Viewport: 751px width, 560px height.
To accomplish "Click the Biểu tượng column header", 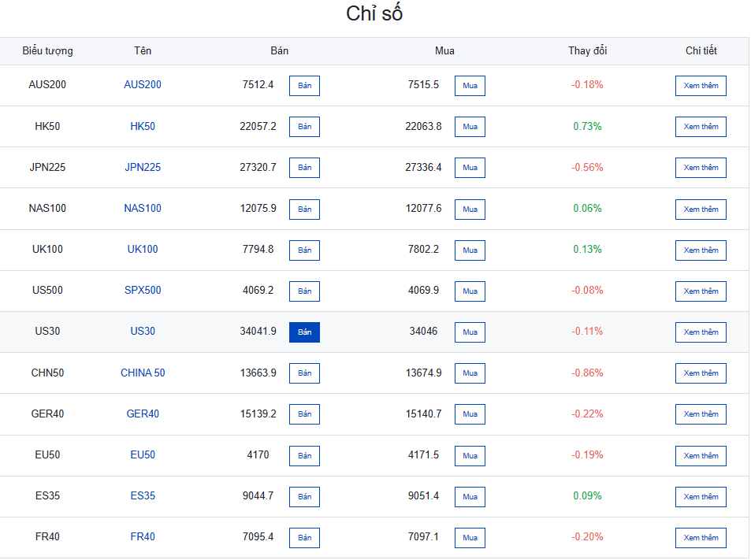I will coord(47,50).
